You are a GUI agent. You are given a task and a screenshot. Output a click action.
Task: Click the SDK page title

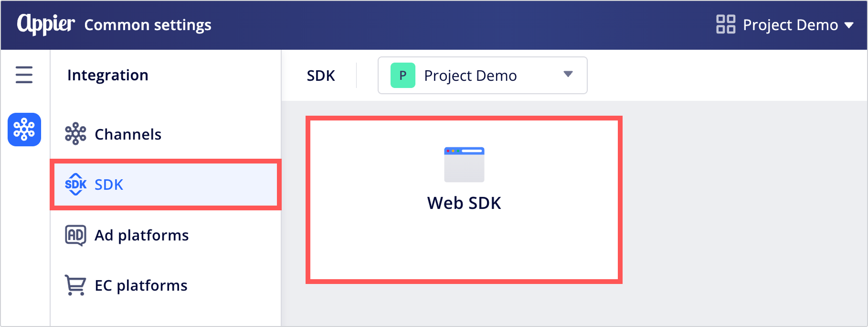(321, 76)
